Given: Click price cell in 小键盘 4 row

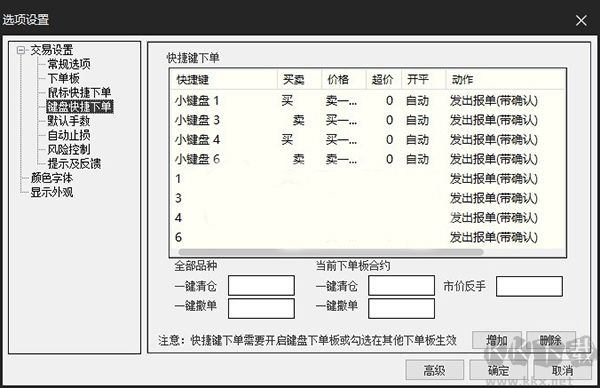Looking at the screenshot, I should [x=341, y=140].
